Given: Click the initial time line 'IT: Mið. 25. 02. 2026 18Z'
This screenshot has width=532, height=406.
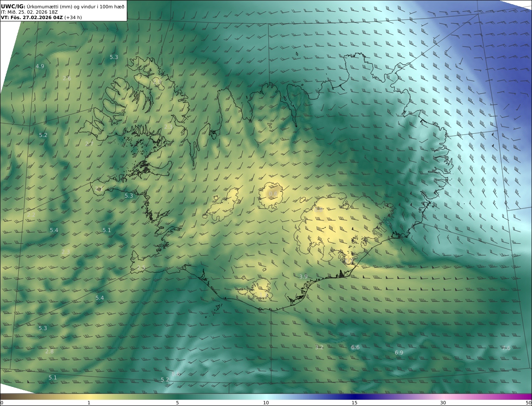Looking at the screenshot, I should (30, 12).
